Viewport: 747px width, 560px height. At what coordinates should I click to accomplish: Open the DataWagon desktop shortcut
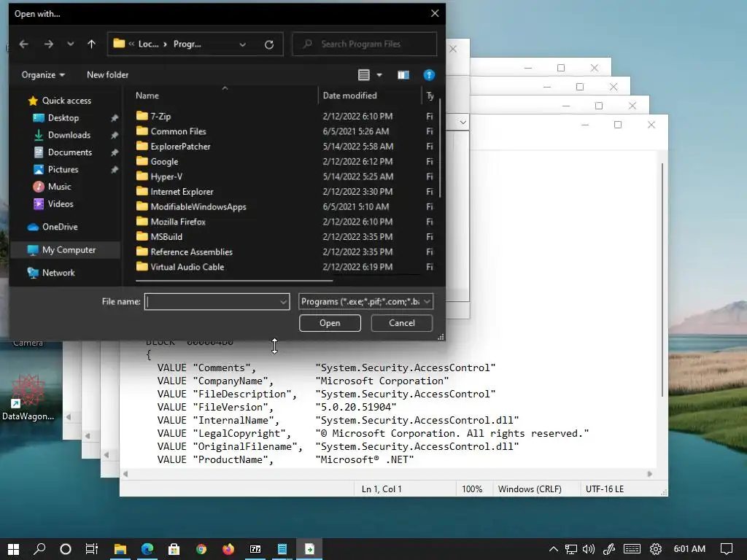tap(28, 398)
